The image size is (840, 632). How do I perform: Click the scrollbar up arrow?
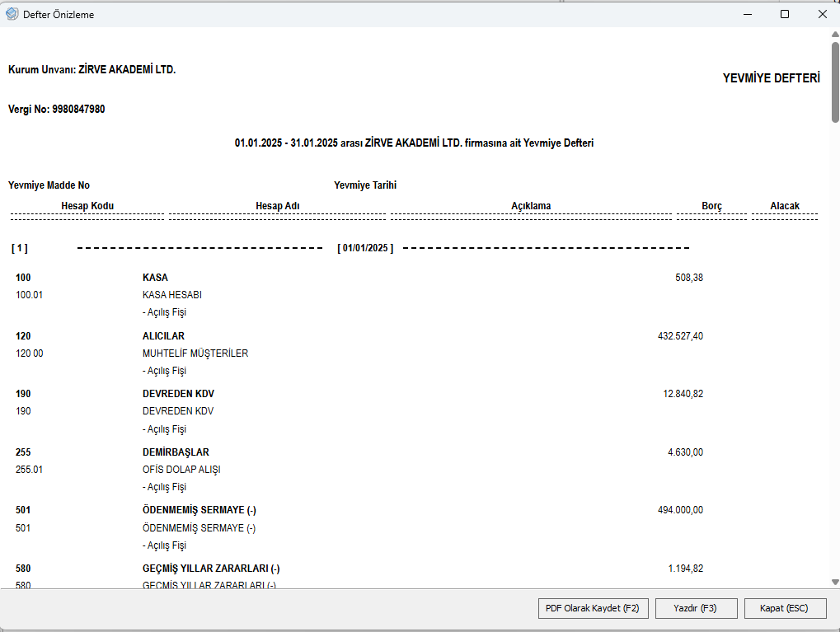tap(835, 35)
